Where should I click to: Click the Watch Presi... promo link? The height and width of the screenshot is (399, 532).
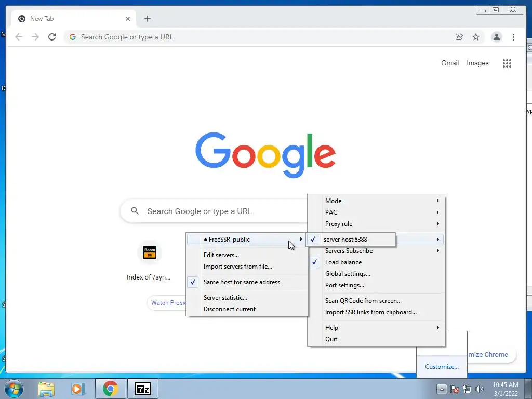click(167, 303)
